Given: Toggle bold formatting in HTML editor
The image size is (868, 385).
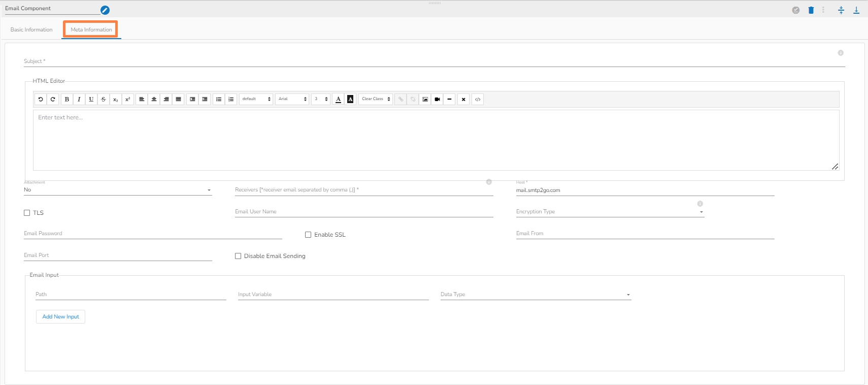Looking at the screenshot, I should point(67,99).
